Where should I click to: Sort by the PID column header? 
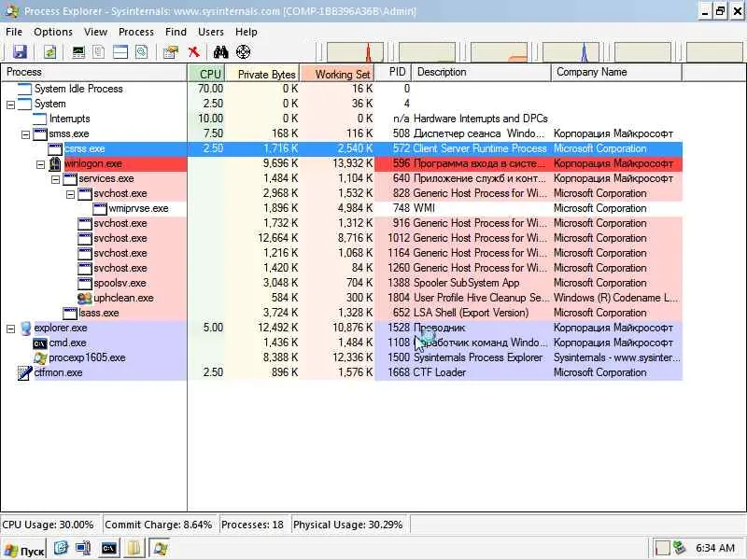click(393, 73)
